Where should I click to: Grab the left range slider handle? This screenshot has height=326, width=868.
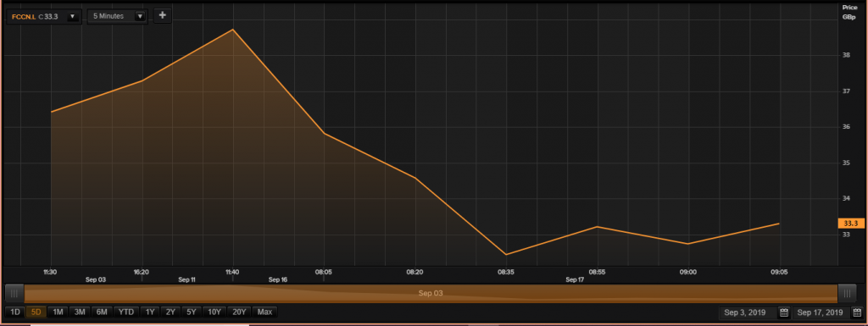[x=14, y=293]
